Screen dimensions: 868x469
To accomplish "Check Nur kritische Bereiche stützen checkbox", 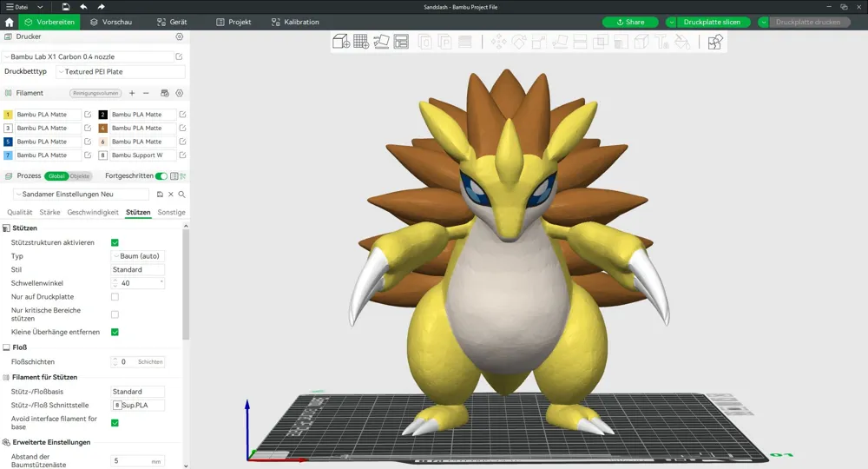I will (115, 314).
